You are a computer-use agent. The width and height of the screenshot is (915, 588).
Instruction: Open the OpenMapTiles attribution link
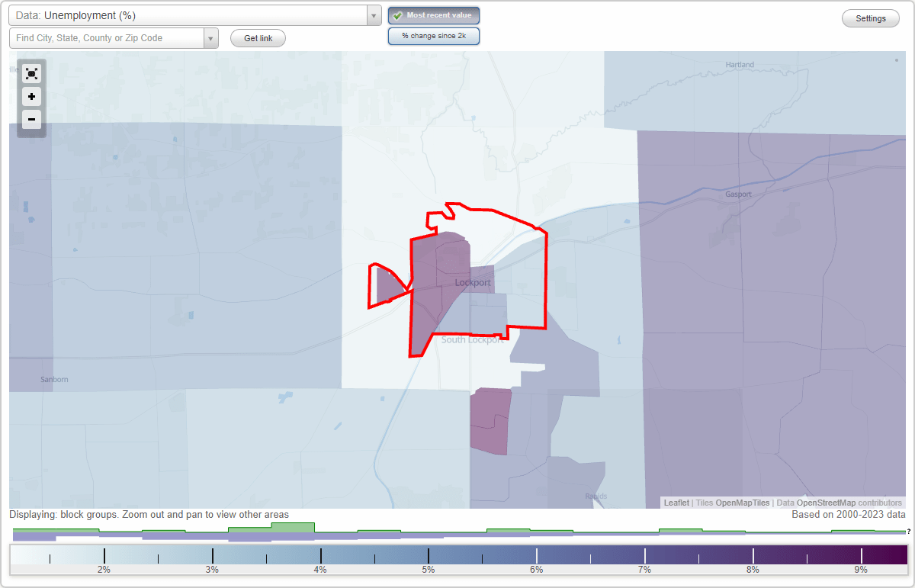pyautogui.click(x=743, y=503)
